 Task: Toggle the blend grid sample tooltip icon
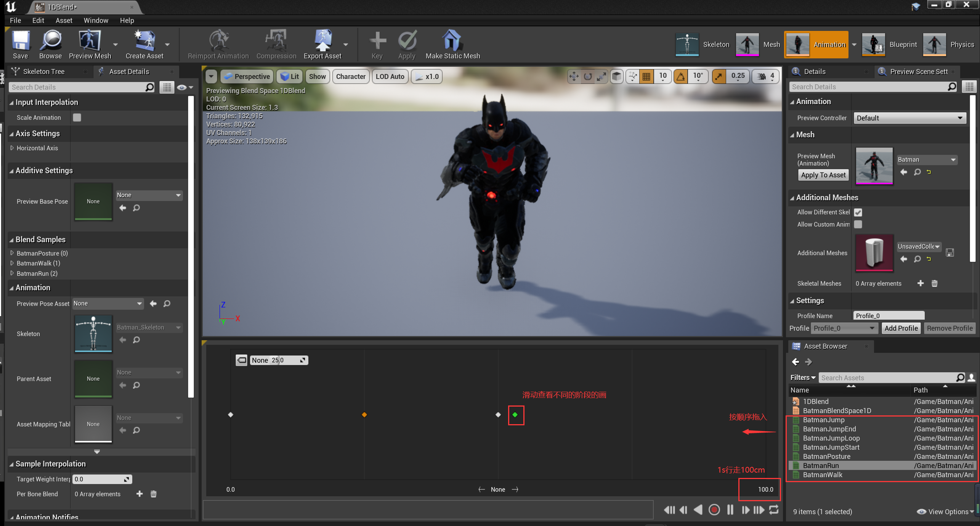[241, 360]
